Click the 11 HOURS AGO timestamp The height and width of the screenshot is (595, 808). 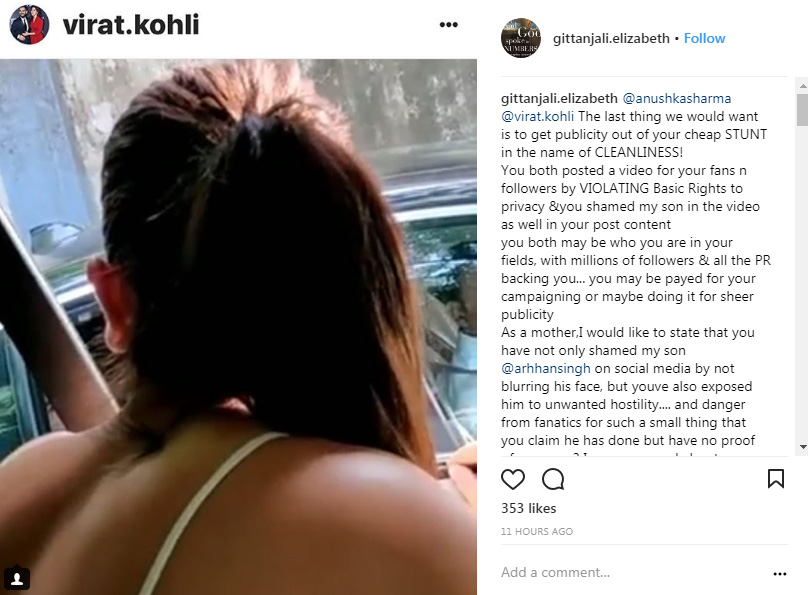click(537, 532)
